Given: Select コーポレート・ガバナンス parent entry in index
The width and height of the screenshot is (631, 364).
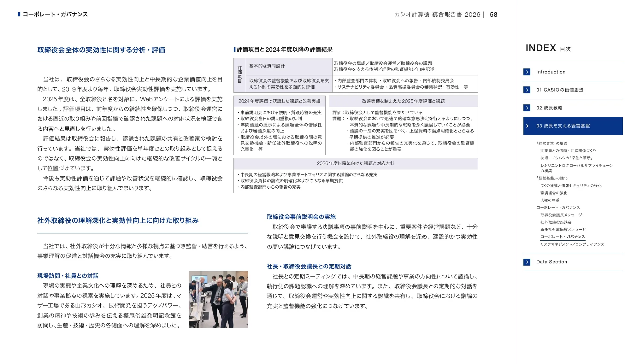Looking at the screenshot, I should point(558,208).
